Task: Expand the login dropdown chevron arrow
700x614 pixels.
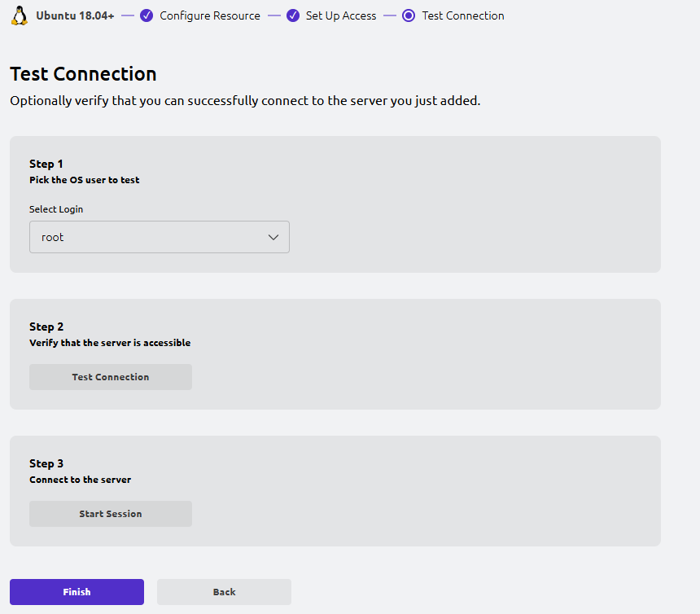Action: [273, 237]
